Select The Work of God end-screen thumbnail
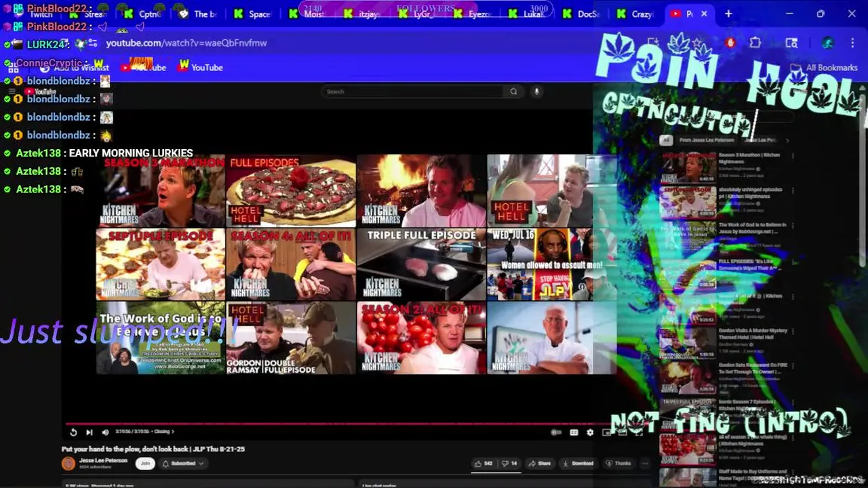Screen dimensions: 868x488 tap(161, 338)
